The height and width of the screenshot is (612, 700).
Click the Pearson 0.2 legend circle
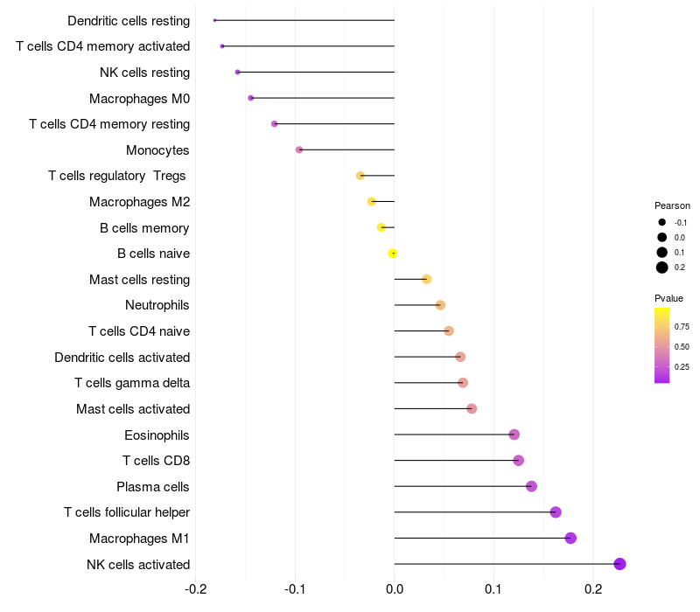(x=662, y=268)
